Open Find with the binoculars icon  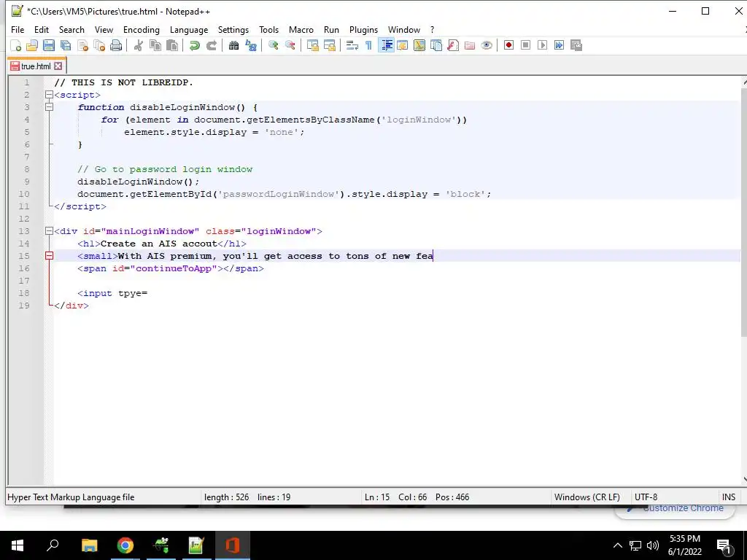click(233, 45)
